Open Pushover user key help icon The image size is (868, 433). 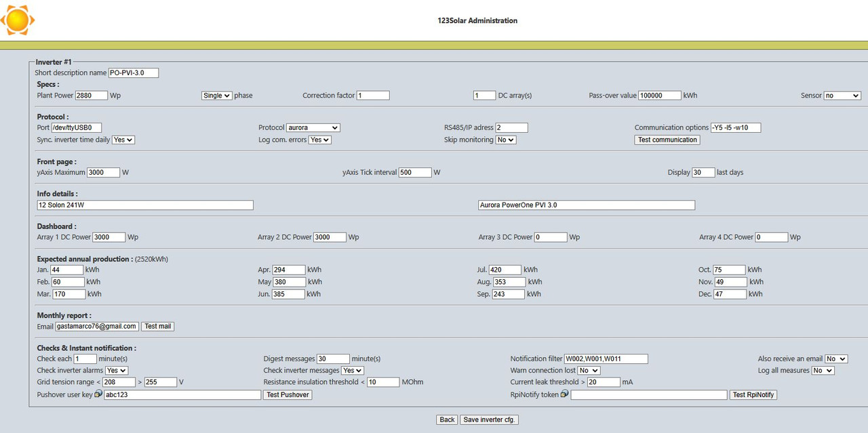[x=98, y=394]
